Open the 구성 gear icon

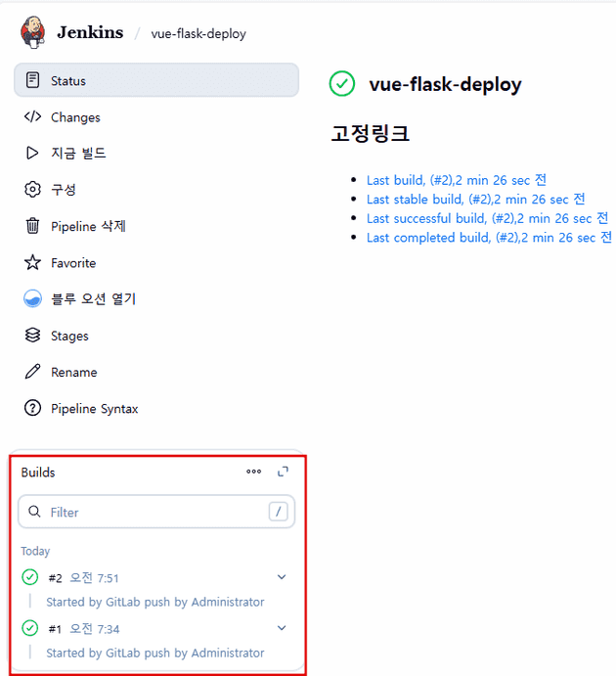coord(32,189)
